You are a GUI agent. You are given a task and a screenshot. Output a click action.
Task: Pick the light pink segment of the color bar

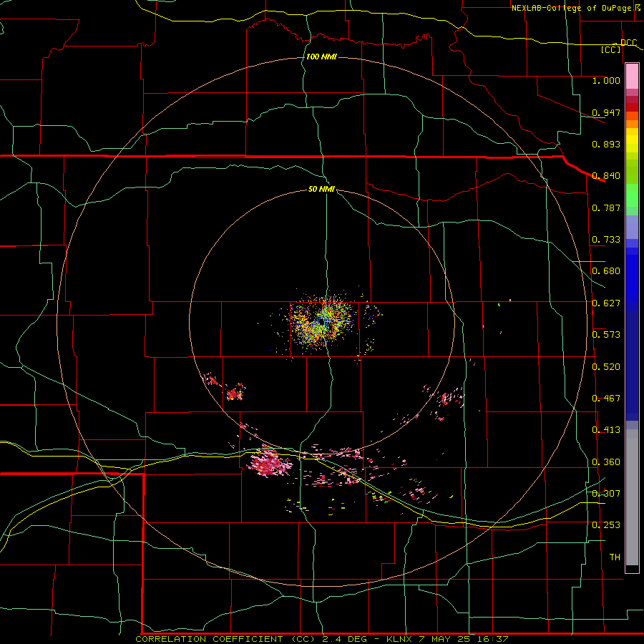pos(632,77)
